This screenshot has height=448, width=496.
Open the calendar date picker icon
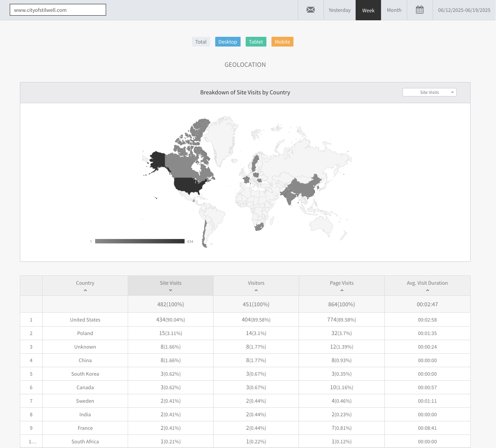[419, 10]
